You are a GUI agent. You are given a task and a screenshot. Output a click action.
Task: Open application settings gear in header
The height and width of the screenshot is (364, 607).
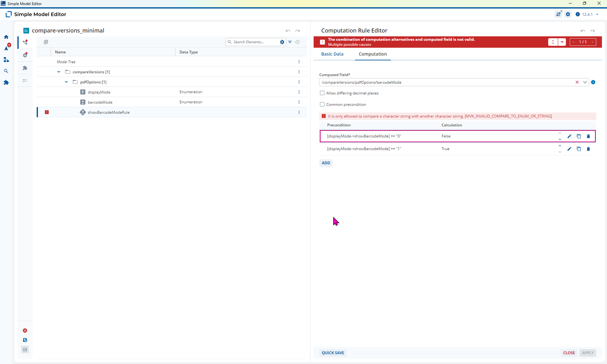[568, 14]
